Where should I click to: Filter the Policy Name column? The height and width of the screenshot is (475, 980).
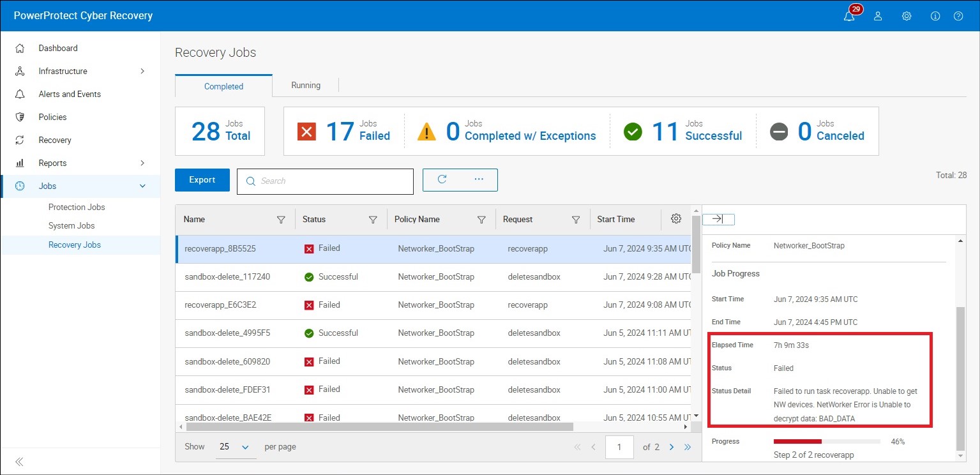click(482, 220)
